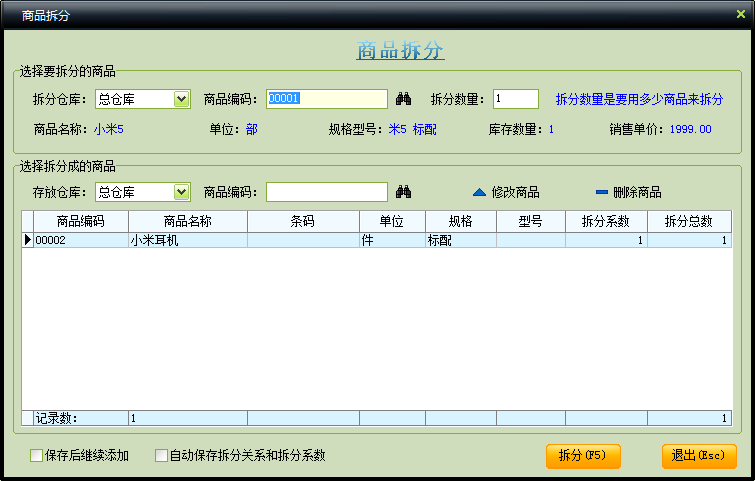
Task: Focus the 拆分数量 input field
Action: (516, 99)
